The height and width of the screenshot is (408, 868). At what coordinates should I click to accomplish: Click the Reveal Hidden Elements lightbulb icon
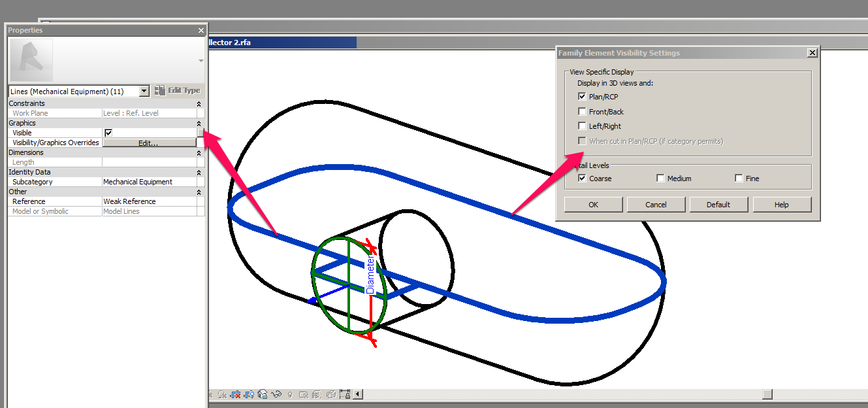pos(290,394)
